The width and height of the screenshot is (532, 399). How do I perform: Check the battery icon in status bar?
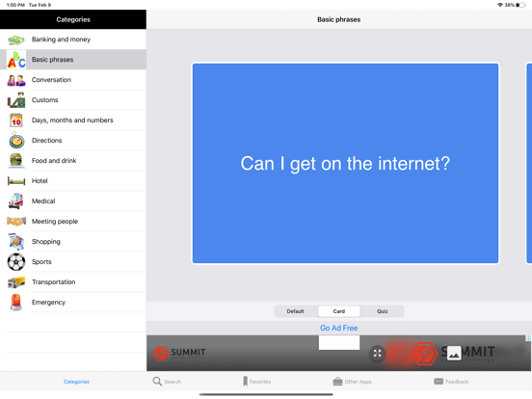click(x=520, y=5)
